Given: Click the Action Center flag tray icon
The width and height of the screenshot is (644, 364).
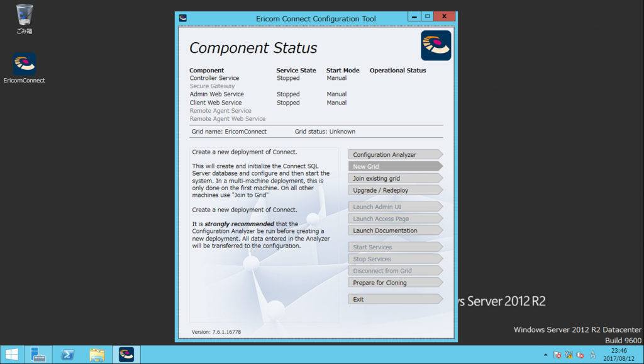Looking at the screenshot, I should 557,355.
